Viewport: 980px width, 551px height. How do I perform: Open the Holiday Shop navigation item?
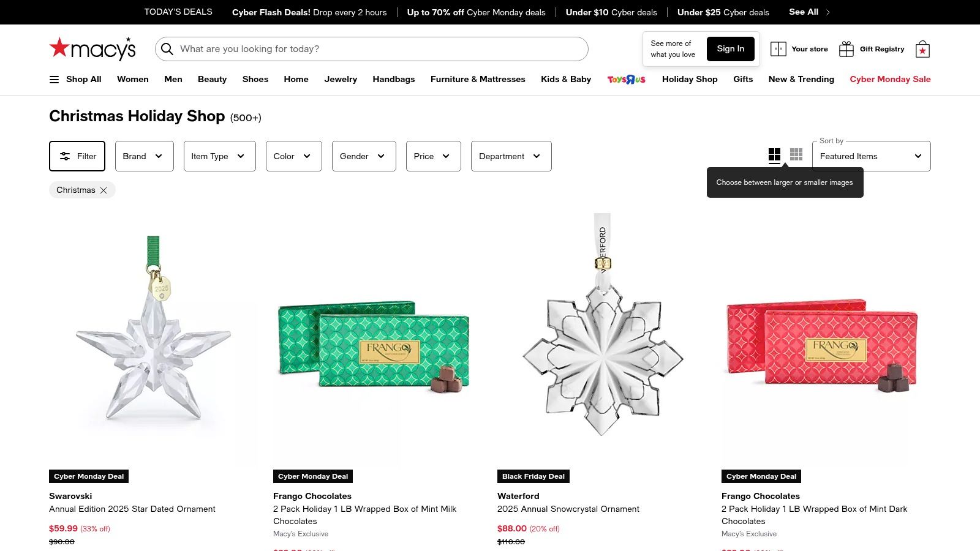(690, 79)
